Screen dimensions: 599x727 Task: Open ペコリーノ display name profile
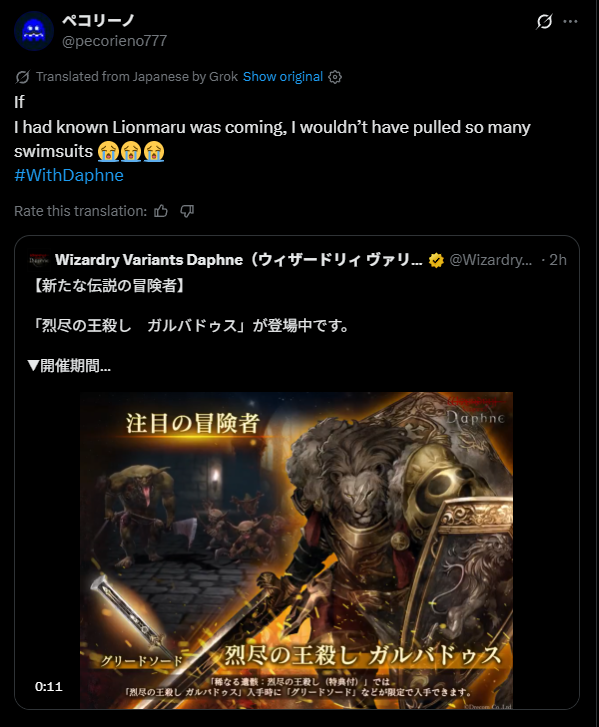pos(98,20)
